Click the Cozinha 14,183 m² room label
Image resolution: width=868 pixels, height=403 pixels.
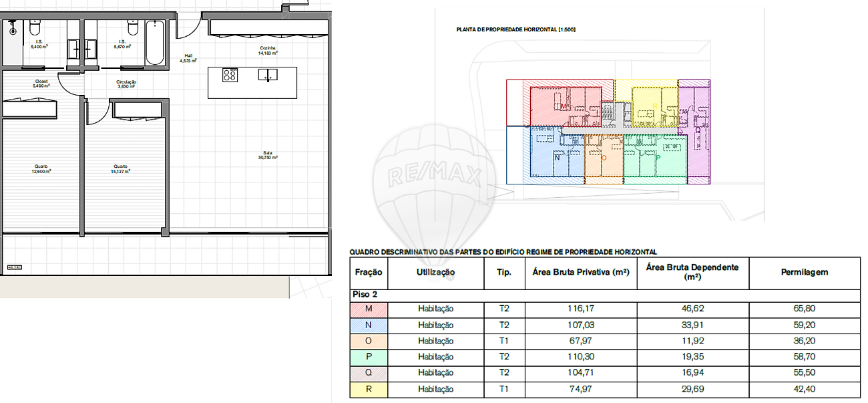pyautogui.click(x=268, y=51)
